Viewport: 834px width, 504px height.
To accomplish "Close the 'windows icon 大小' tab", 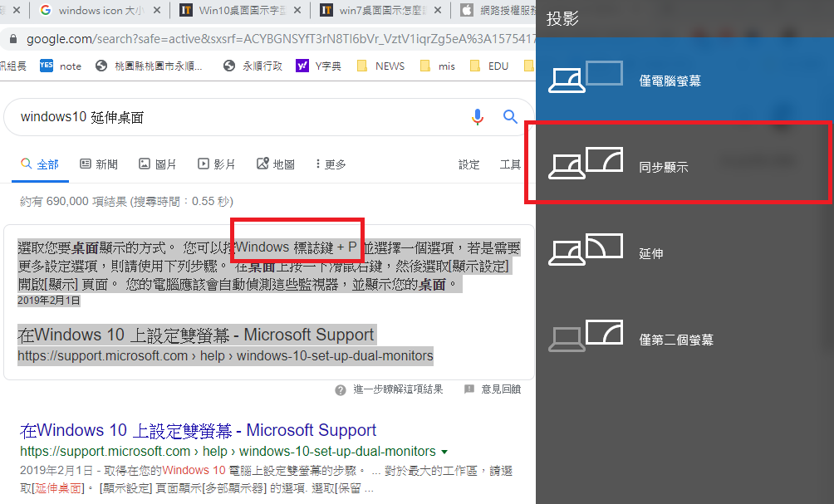I will [156, 10].
